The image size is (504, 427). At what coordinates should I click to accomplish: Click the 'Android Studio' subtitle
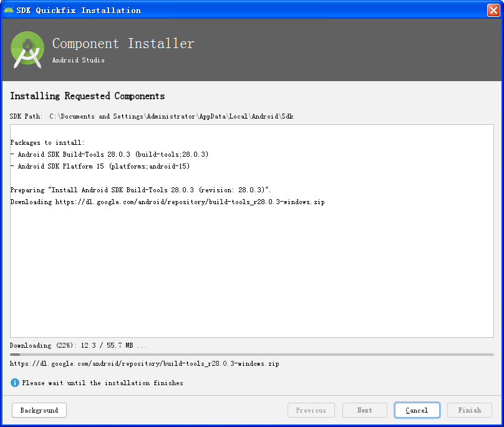click(x=78, y=60)
